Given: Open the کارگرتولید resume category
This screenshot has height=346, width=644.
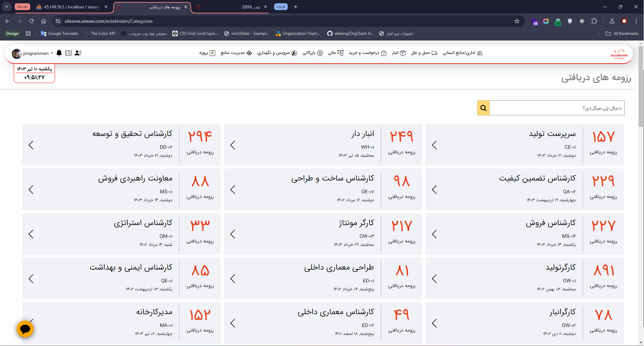Looking at the screenshot, I should point(524,278).
